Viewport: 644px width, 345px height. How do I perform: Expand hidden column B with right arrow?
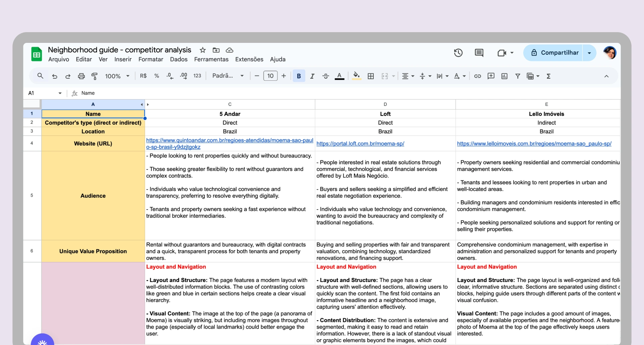148,105
